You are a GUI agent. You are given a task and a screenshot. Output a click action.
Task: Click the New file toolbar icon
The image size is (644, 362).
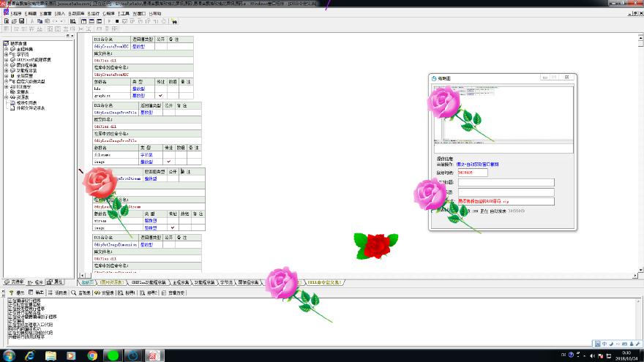6,21
